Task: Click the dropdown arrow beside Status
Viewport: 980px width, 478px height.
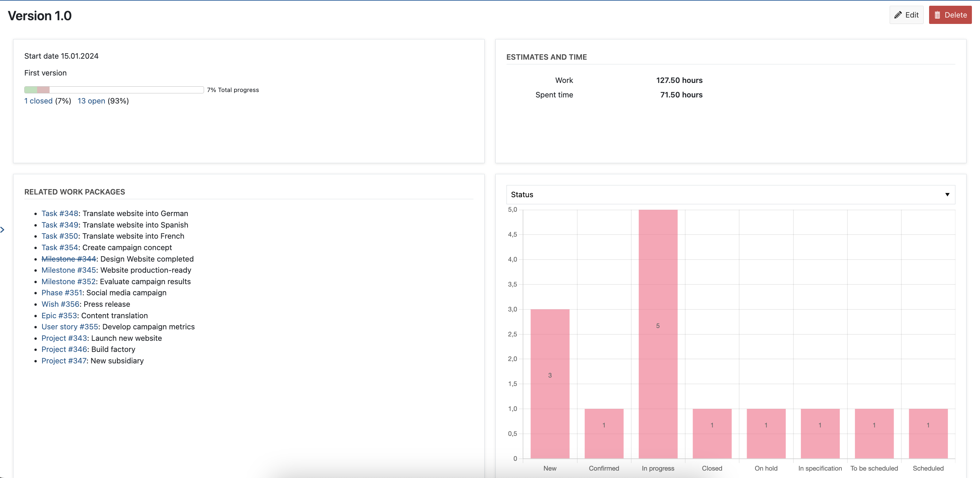Action: click(947, 195)
